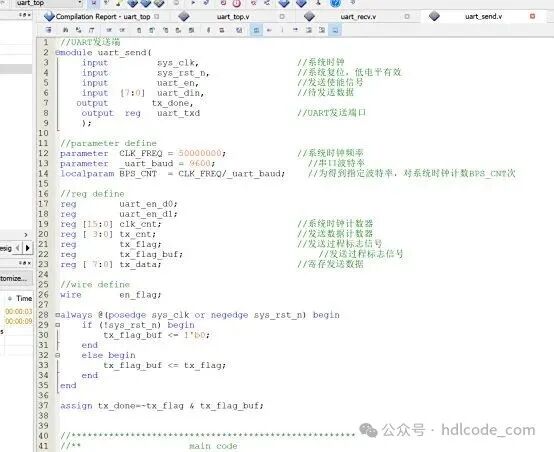Collapse the always block fold on line 28
Screen dimensions: 554x452
click(57, 315)
